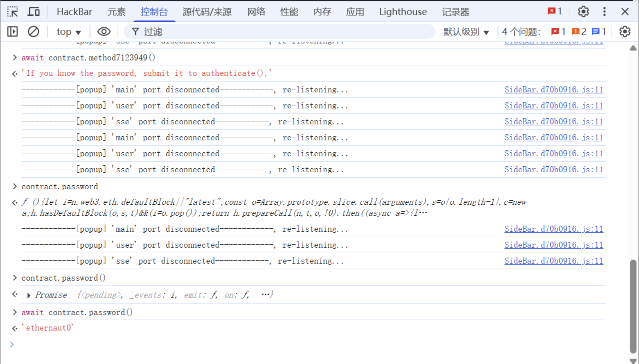The height and width of the screenshot is (364, 639).
Task: Open the three-dot customize DevTools menu
Action: click(604, 11)
